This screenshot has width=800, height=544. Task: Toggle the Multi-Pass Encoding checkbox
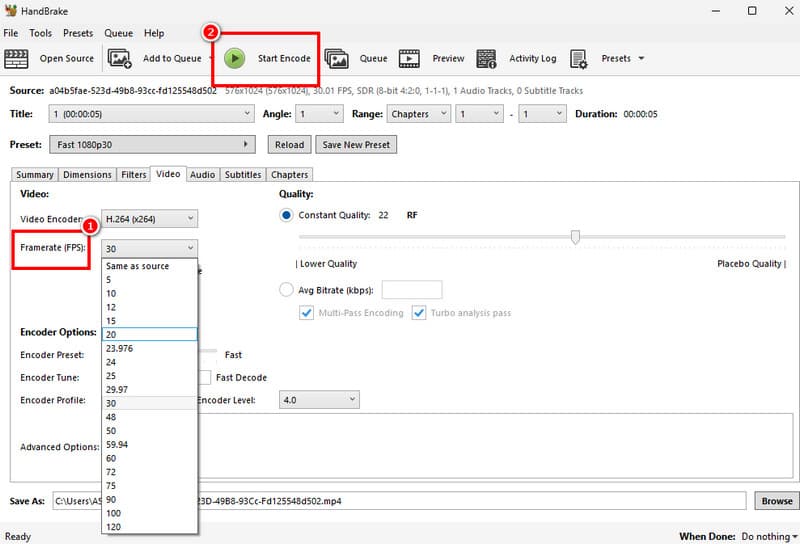[x=307, y=313]
